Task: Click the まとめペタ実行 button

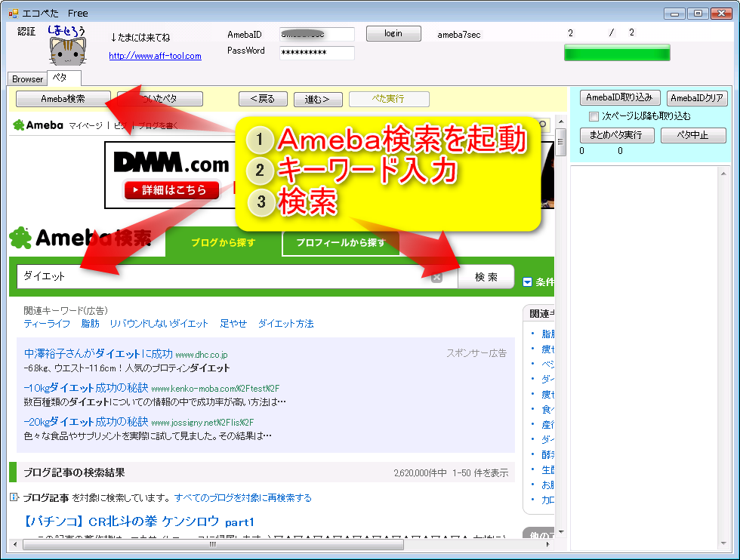Action: point(616,135)
